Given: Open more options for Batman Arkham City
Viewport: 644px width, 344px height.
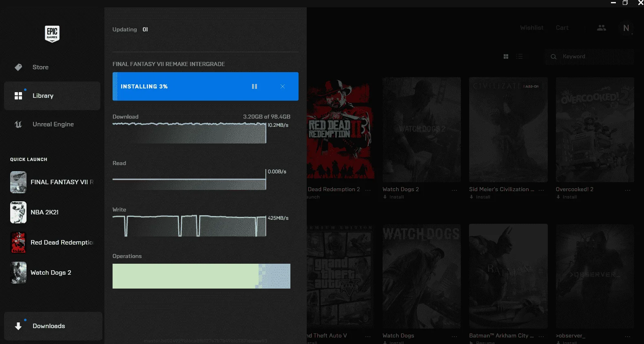Looking at the screenshot, I should 541,336.
